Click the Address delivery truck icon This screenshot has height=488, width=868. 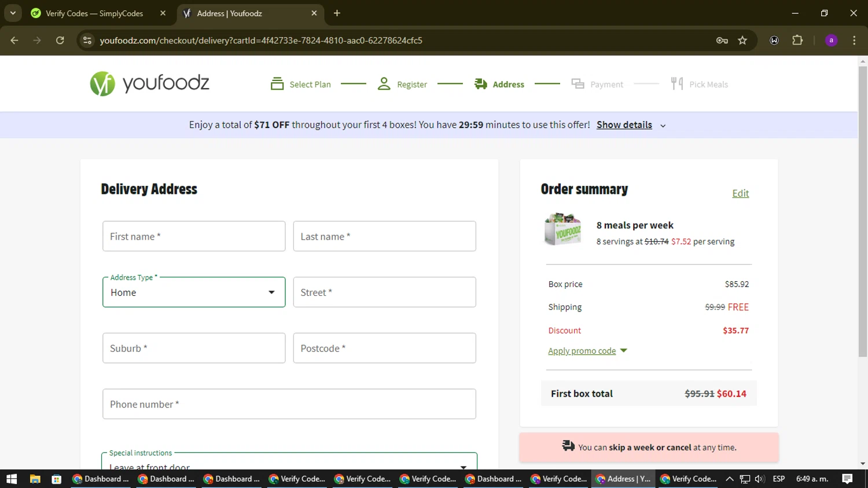click(x=480, y=84)
